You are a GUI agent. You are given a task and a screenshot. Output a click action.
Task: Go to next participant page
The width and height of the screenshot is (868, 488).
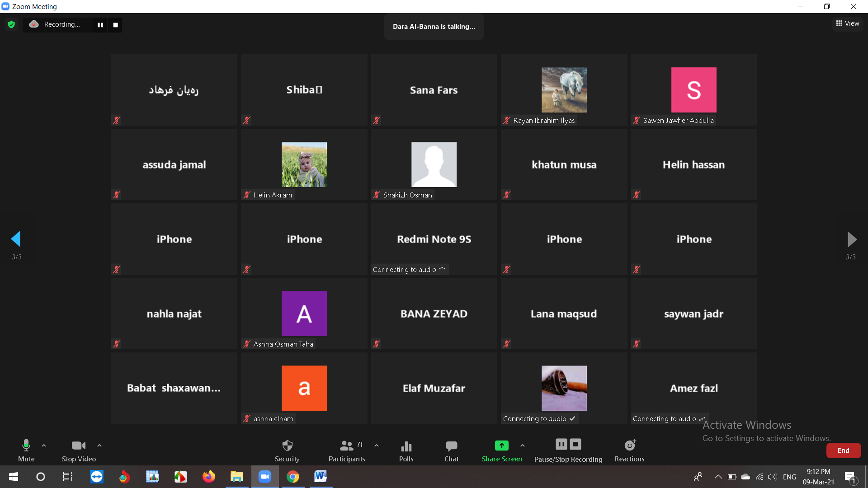point(852,239)
